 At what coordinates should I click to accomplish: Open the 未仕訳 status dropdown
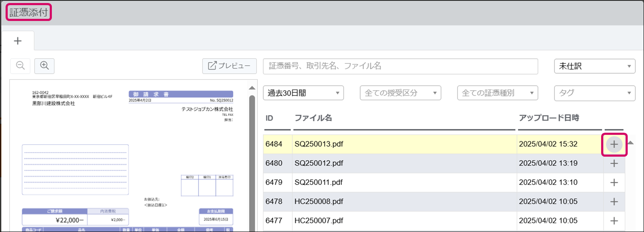[x=594, y=66]
